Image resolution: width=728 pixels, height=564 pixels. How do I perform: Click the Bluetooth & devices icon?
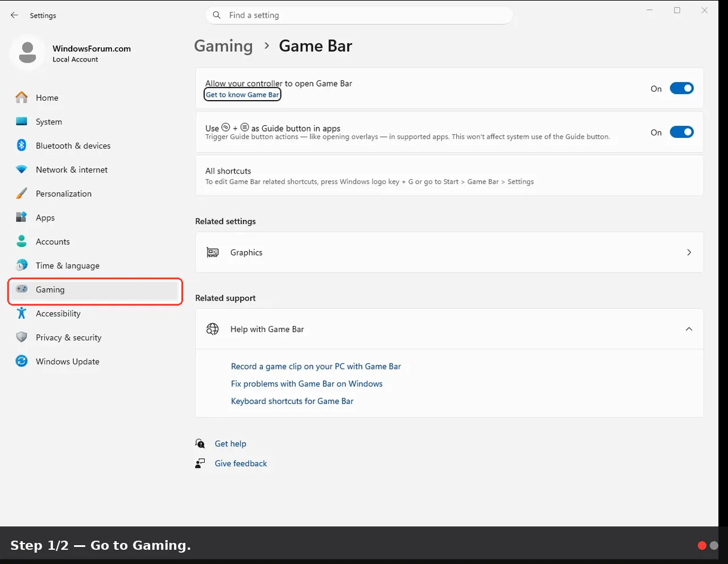pyautogui.click(x=22, y=145)
